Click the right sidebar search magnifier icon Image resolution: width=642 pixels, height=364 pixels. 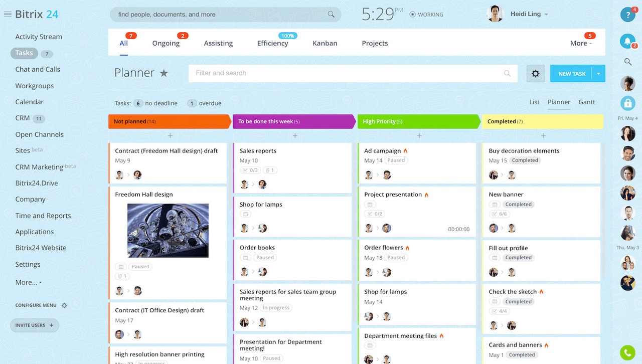click(x=627, y=62)
